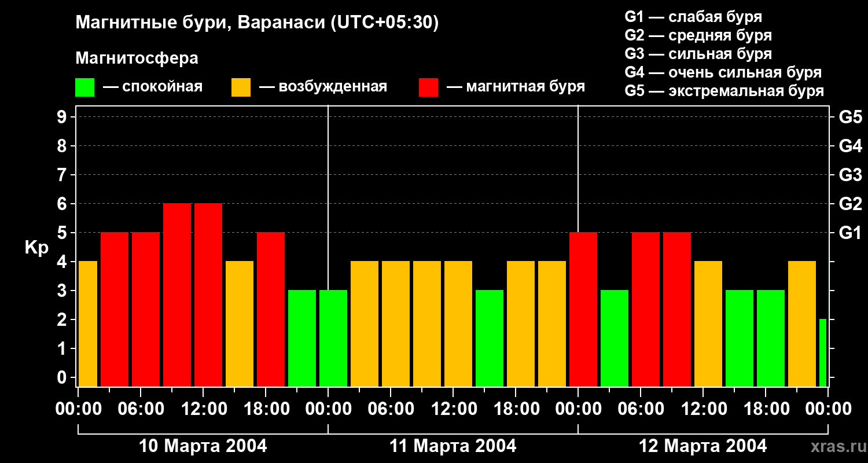This screenshot has width=868, height=463.
Task: Click the '9' value on the Kp axis
Action: click(63, 117)
